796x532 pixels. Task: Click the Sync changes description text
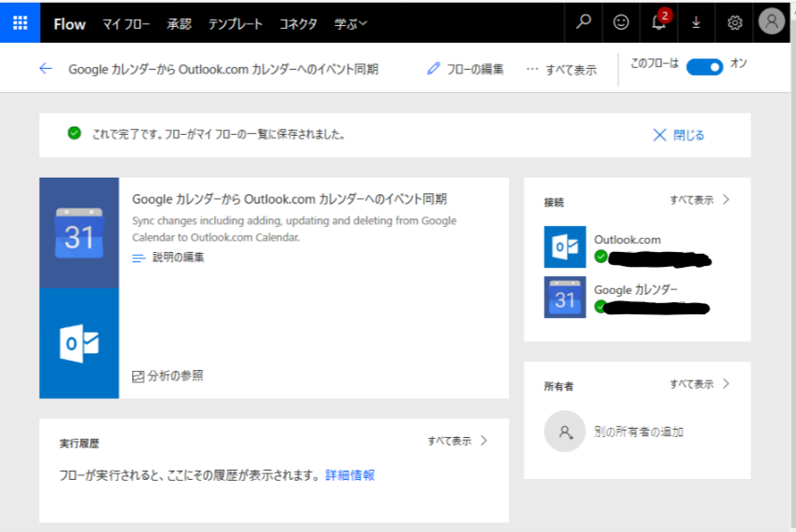(x=295, y=229)
